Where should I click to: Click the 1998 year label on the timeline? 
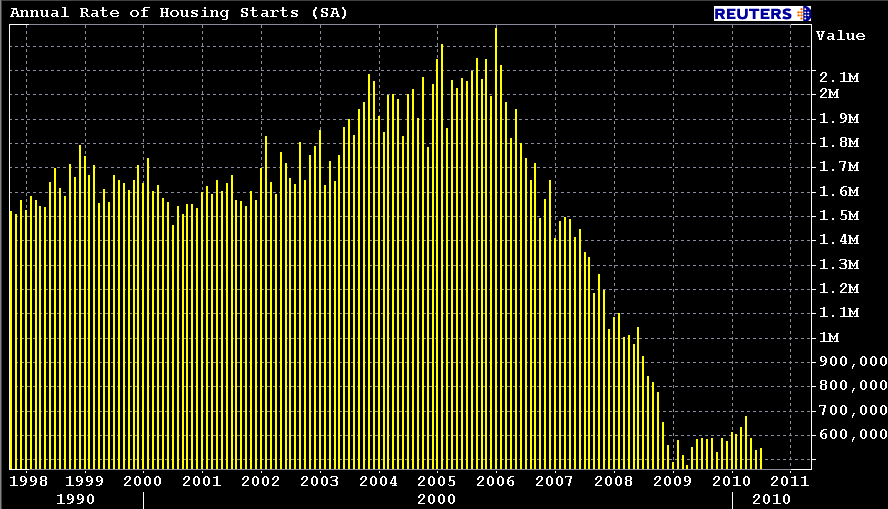pos(27,481)
